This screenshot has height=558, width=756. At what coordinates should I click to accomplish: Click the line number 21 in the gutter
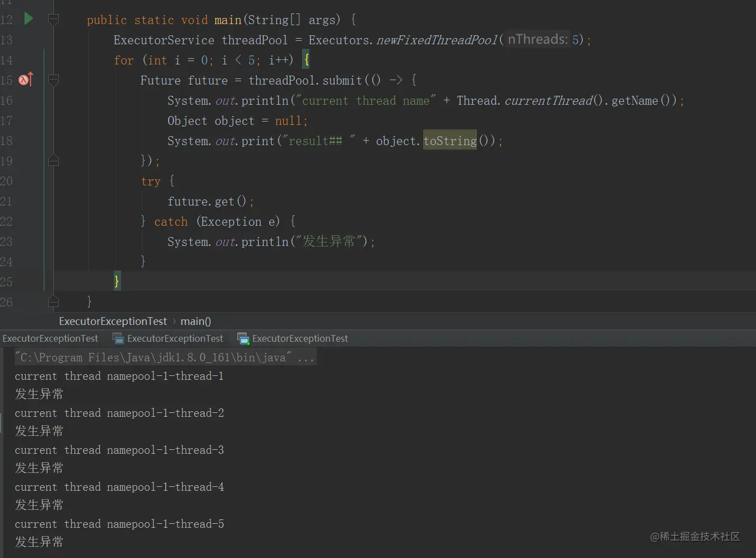pyautogui.click(x=6, y=201)
